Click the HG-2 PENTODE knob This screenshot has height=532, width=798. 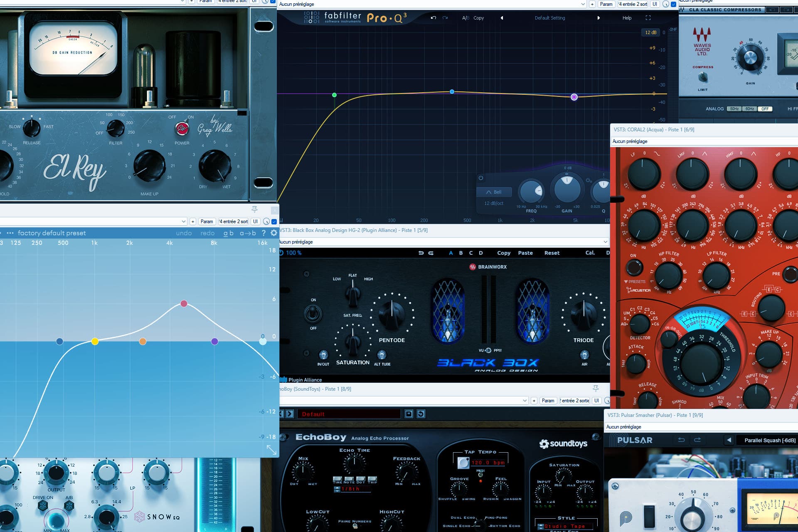[x=392, y=314]
